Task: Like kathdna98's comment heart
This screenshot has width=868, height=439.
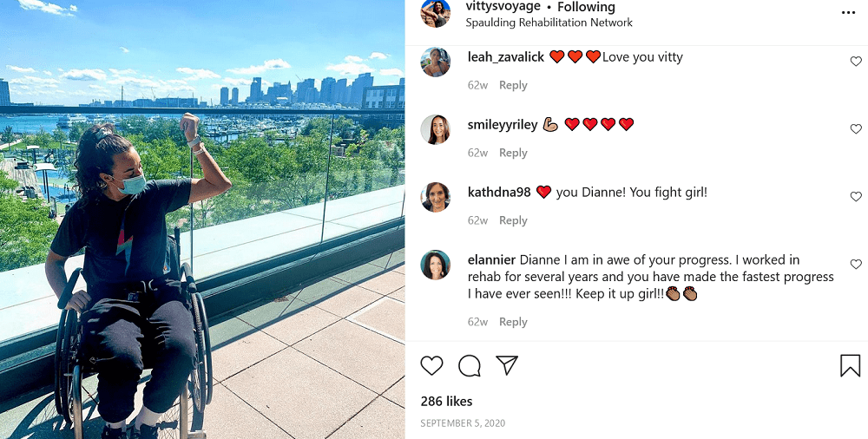Action: (x=856, y=197)
